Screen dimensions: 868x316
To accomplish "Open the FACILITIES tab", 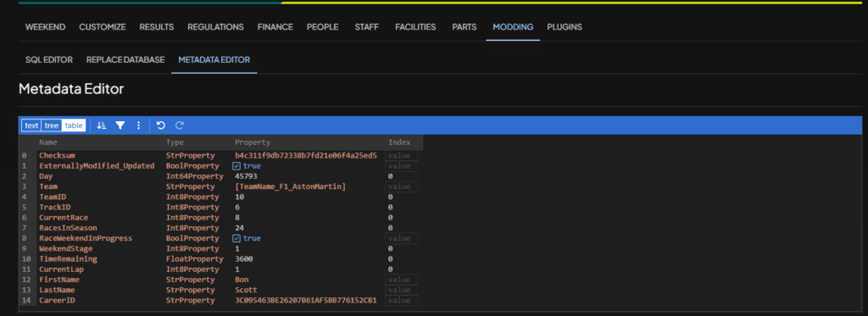I will pyautogui.click(x=415, y=26).
